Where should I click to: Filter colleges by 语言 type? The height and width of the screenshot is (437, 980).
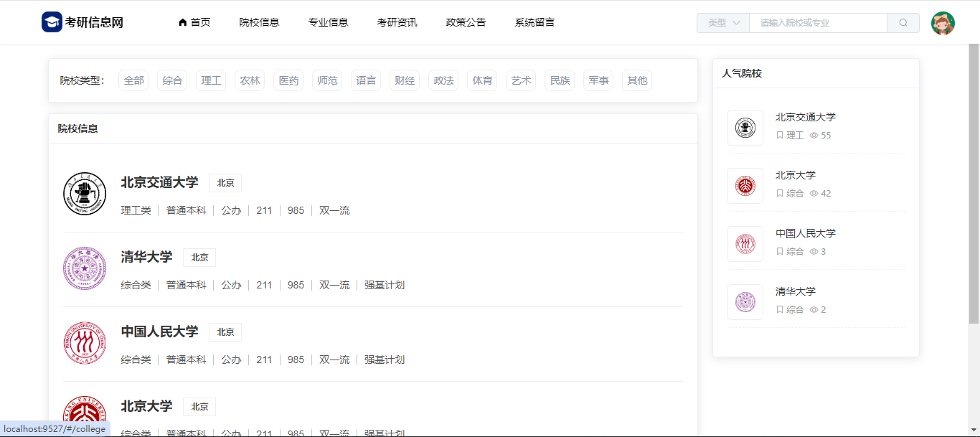[366, 80]
